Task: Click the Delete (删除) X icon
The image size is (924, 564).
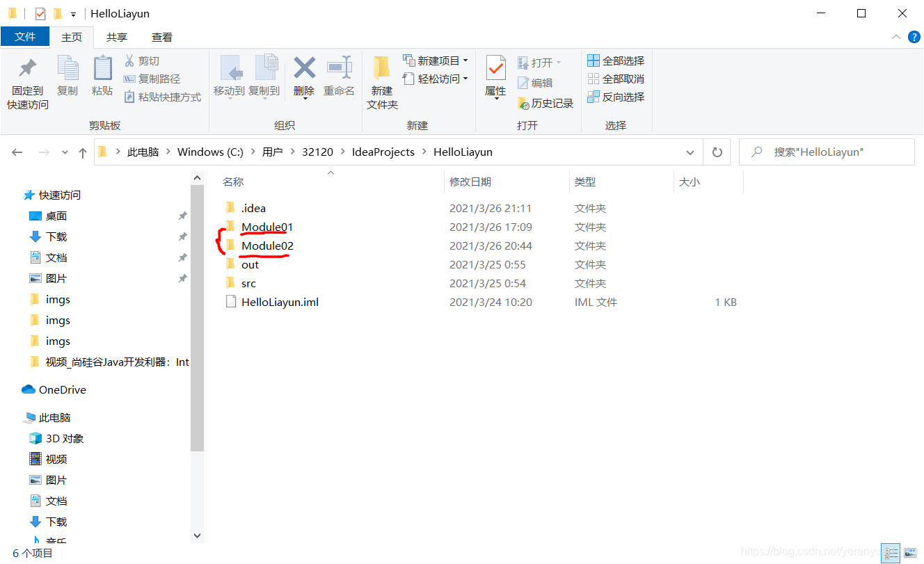Action: (304, 68)
